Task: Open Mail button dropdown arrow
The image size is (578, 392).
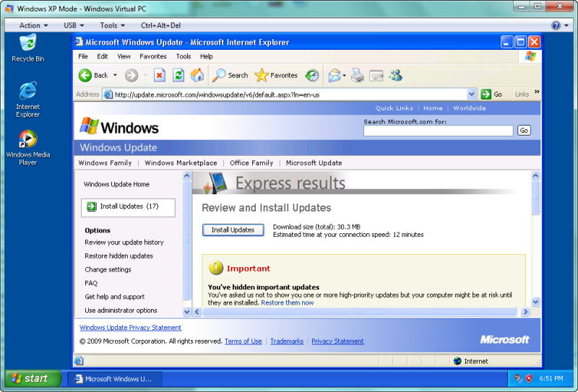Action: (x=344, y=76)
